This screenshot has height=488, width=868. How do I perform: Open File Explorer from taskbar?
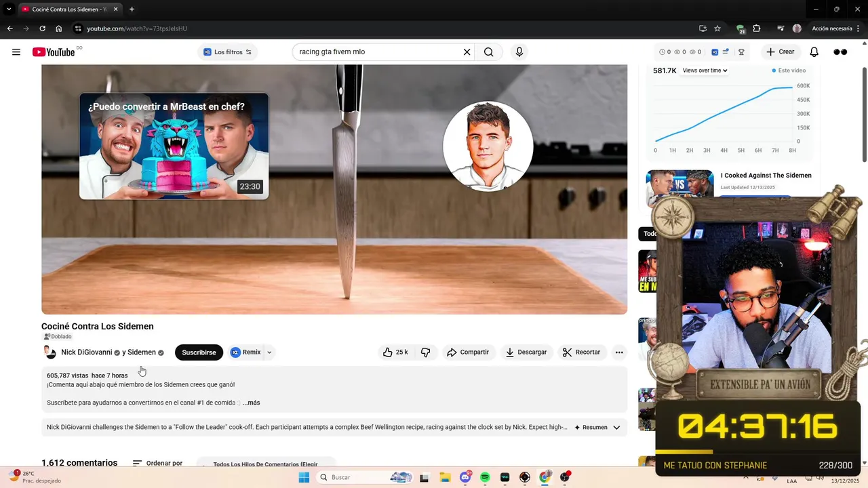click(444, 477)
